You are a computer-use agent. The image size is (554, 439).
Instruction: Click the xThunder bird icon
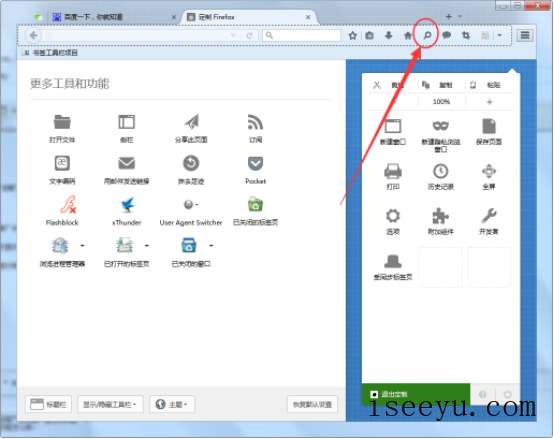click(x=127, y=205)
